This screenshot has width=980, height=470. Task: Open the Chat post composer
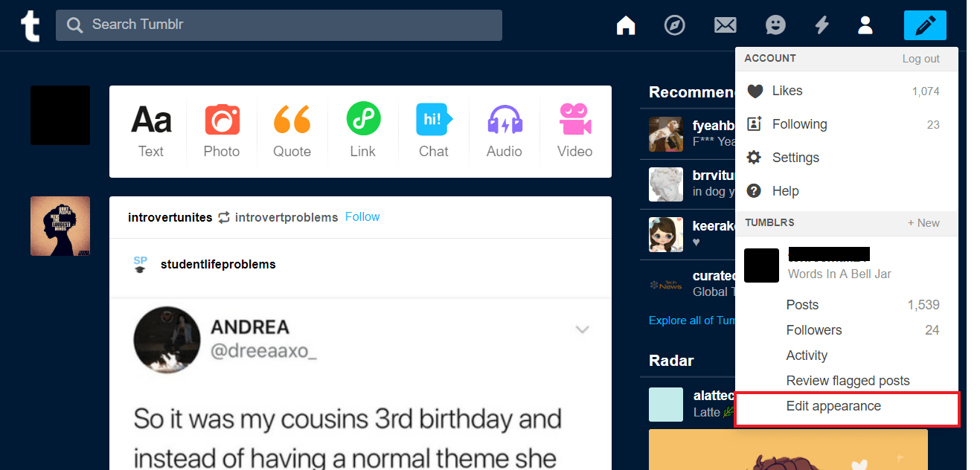coord(433,130)
